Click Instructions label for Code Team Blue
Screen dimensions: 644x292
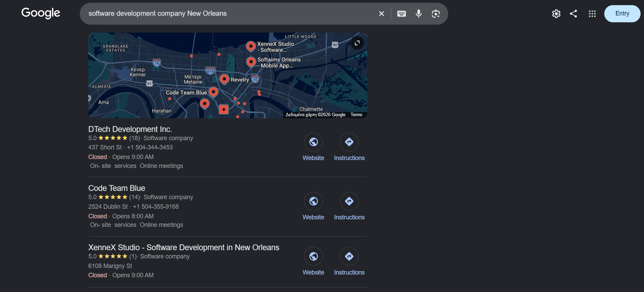click(349, 217)
